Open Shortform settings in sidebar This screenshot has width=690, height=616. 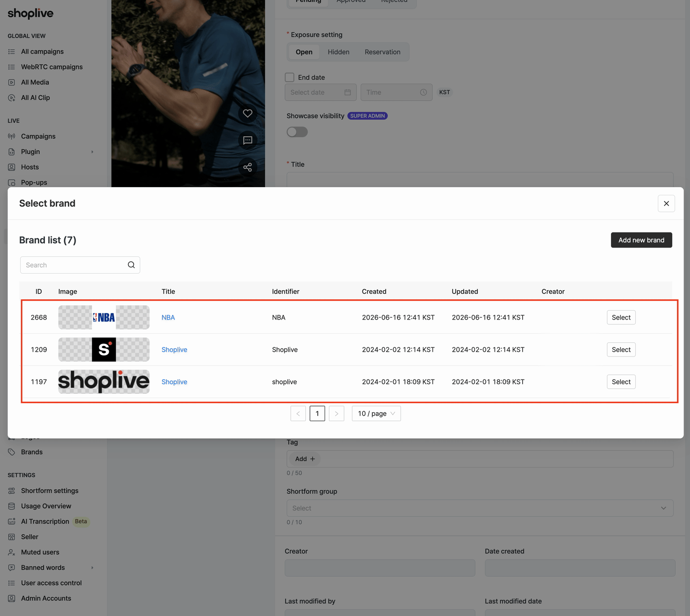pyautogui.click(x=50, y=491)
